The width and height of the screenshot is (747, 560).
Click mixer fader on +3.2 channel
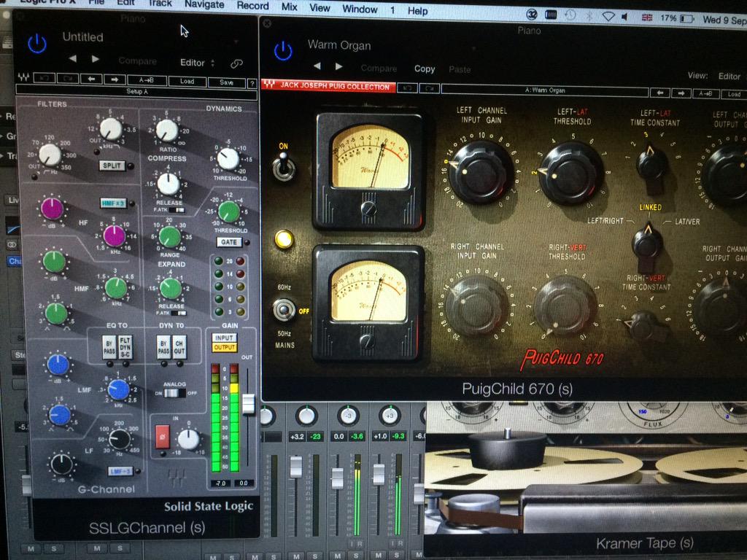[x=296, y=467]
